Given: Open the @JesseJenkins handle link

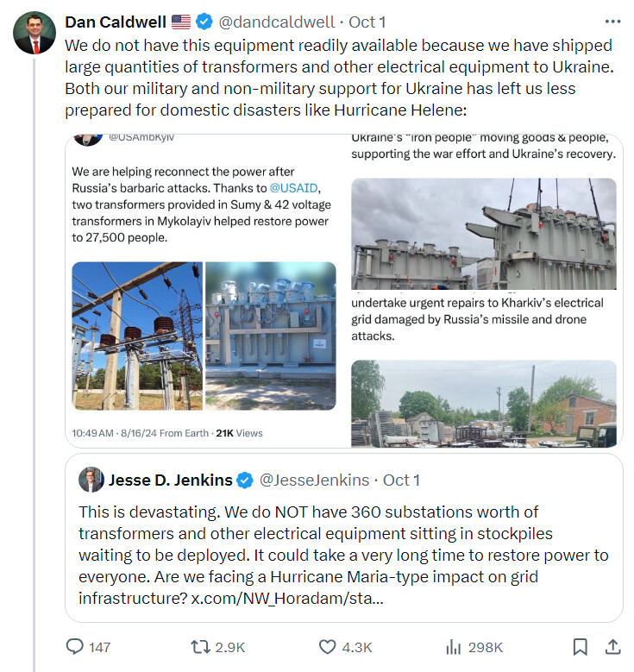Looking at the screenshot, I should [x=314, y=480].
